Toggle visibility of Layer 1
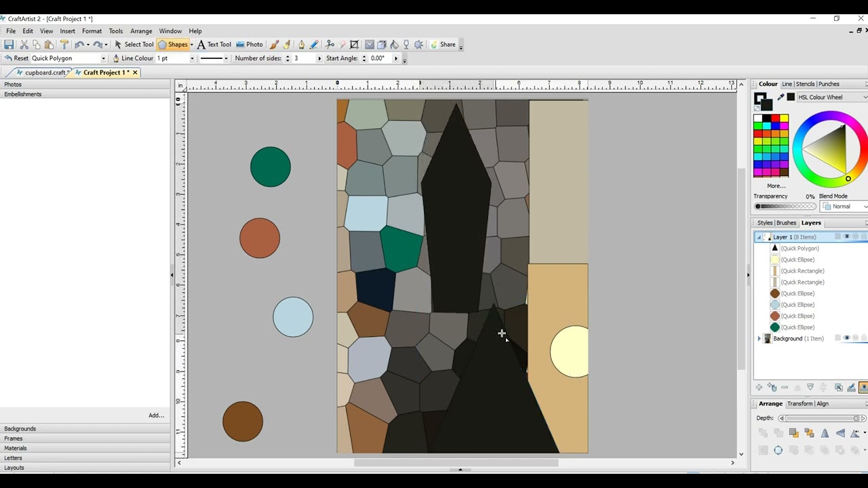The height and width of the screenshot is (488, 868). pos(846,237)
